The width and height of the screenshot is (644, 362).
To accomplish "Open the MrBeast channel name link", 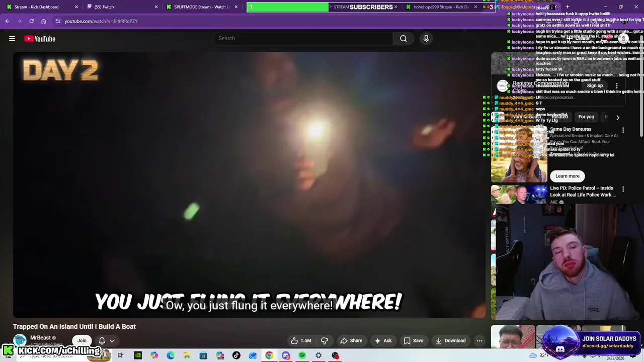I will (x=40, y=338).
